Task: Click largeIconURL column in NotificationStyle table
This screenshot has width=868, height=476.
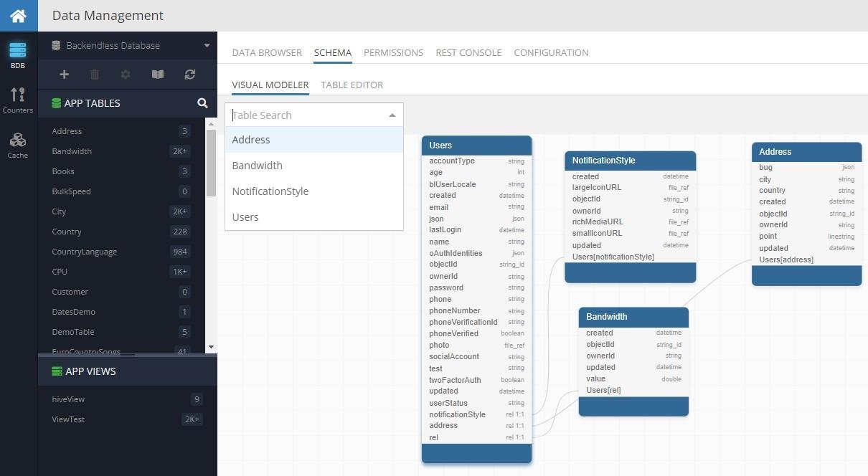Action: [630, 187]
